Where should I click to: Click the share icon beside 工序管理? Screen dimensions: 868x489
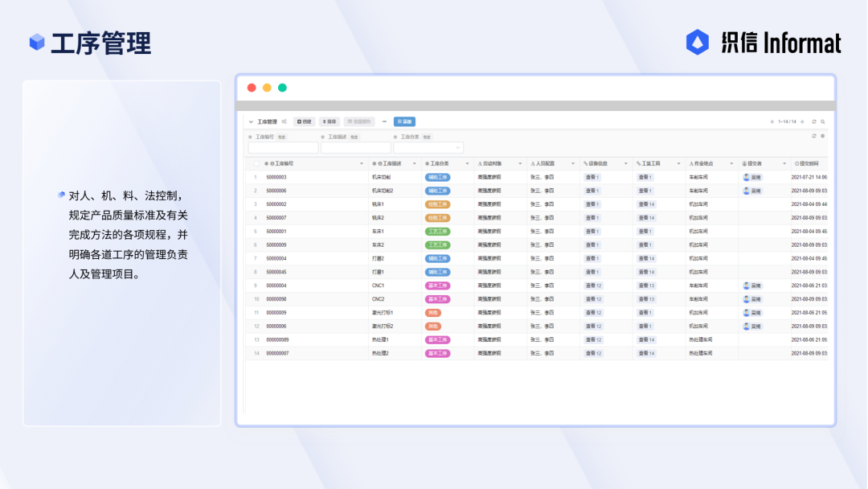coord(284,121)
